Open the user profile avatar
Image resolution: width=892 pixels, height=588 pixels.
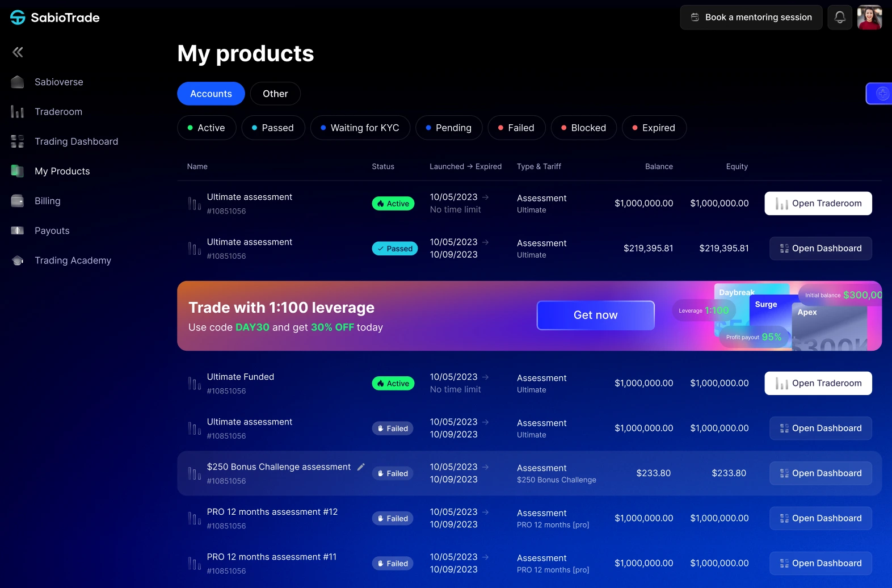point(869,18)
